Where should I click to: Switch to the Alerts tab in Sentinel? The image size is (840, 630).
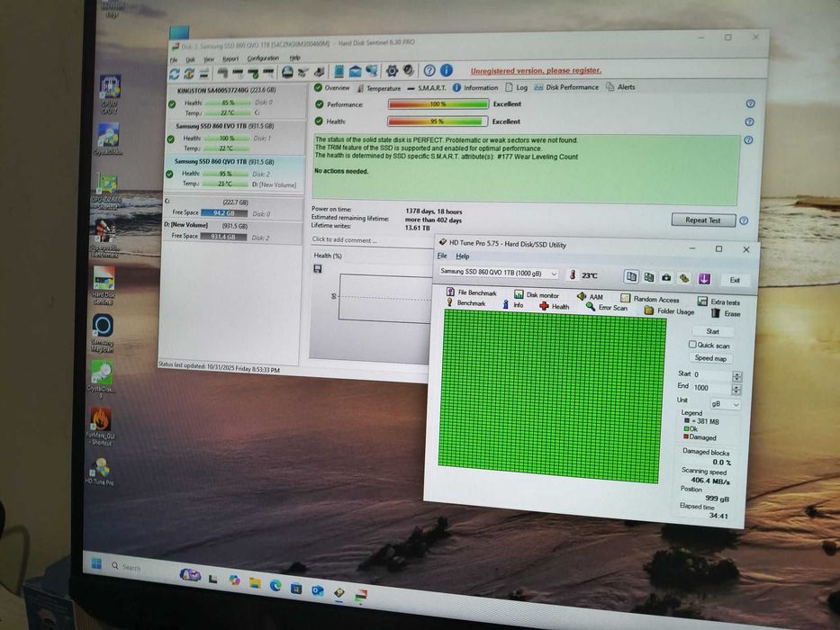[x=620, y=86]
